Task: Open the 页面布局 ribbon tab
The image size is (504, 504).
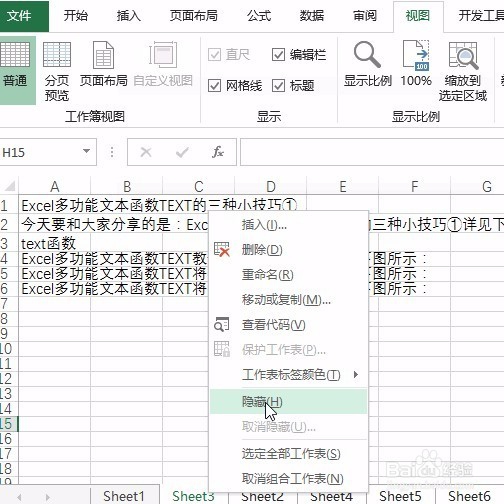Action: (194, 16)
